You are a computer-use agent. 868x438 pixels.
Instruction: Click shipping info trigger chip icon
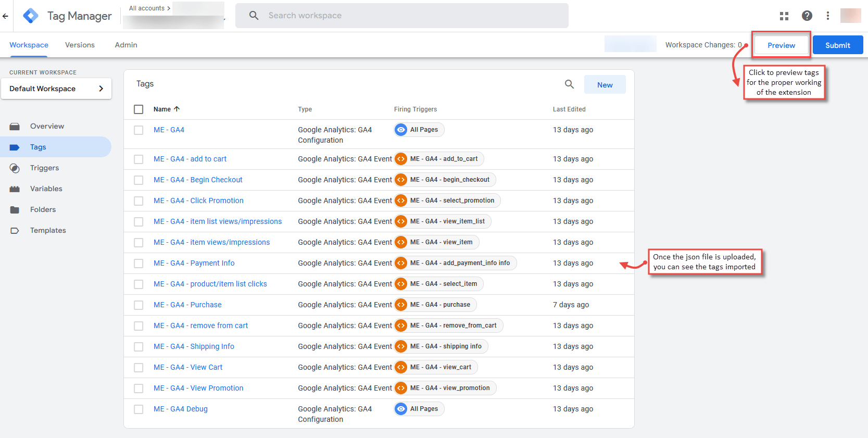click(401, 346)
